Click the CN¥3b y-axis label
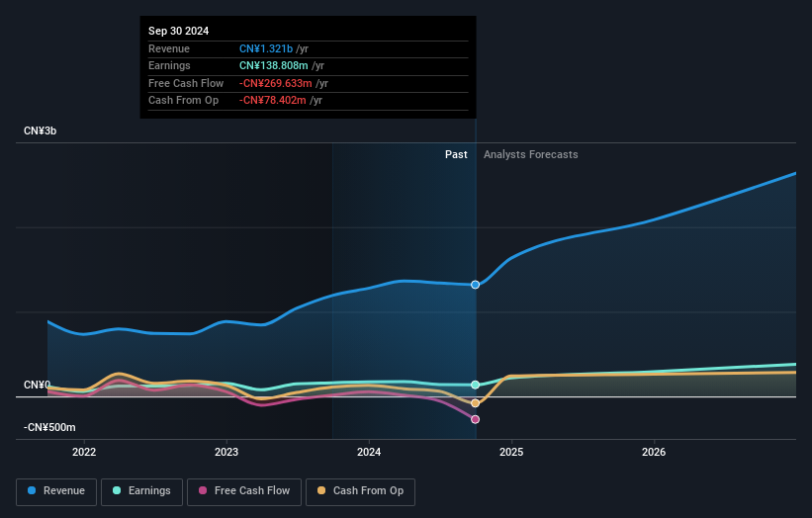This screenshot has width=812, height=518. click(x=40, y=130)
